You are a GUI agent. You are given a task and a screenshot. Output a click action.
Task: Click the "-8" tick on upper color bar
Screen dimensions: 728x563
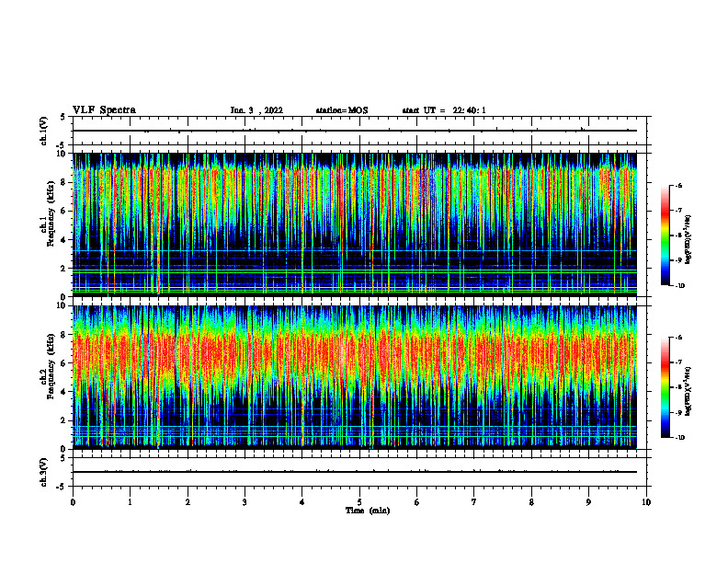pos(678,236)
